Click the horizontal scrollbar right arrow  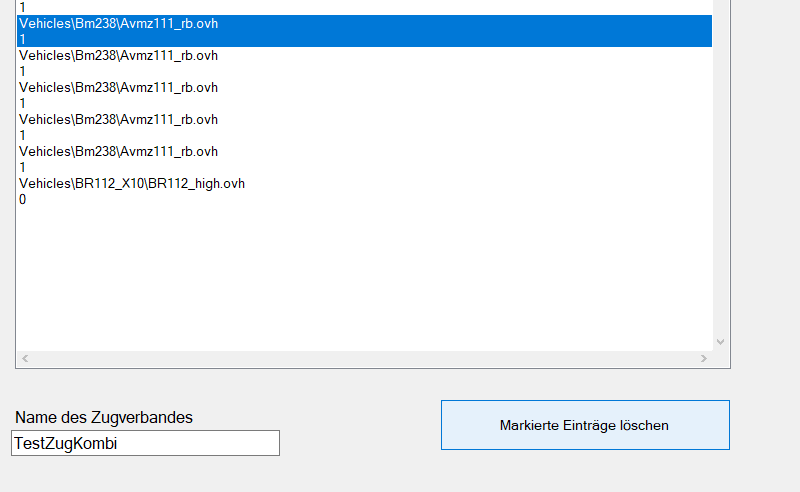703,358
